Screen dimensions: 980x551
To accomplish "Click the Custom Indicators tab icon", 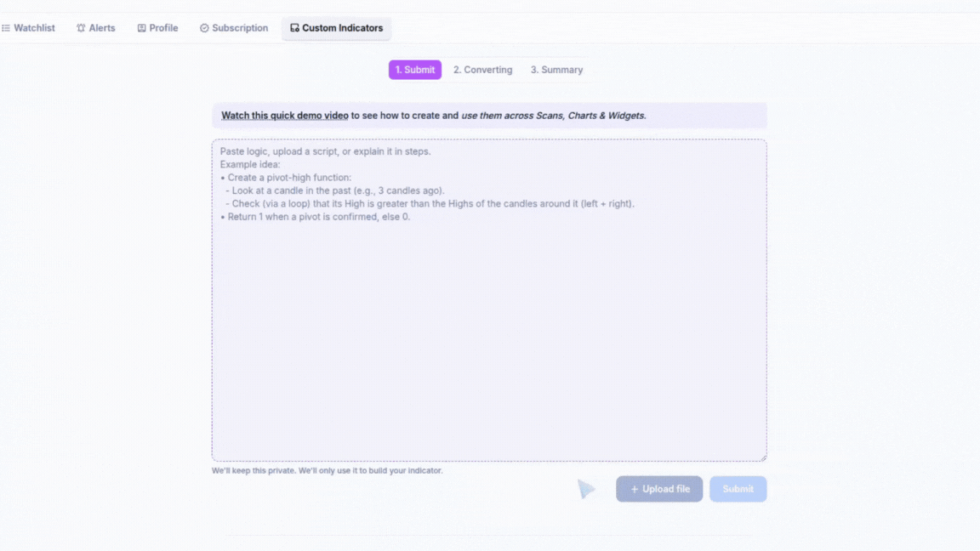I will tap(294, 28).
